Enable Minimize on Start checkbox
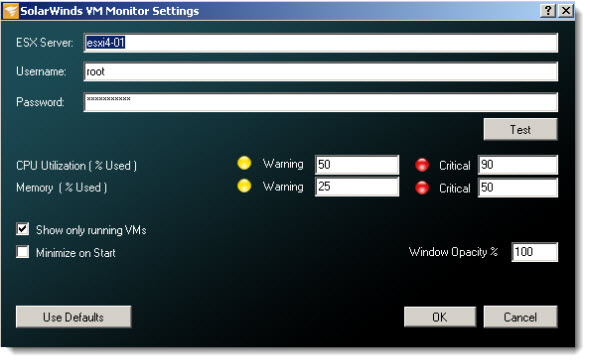This screenshot has height=362, width=590. click(x=23, y=252)
